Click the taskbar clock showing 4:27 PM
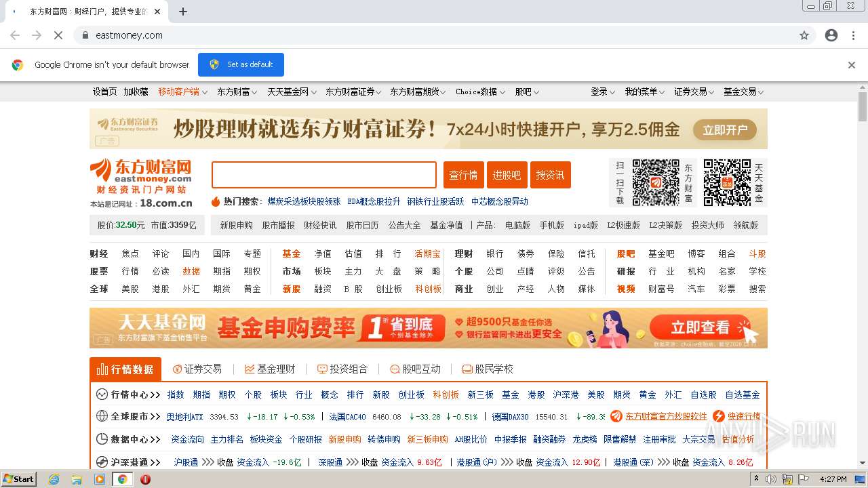Viewport: 868px width, 488px height. [833, 479]
